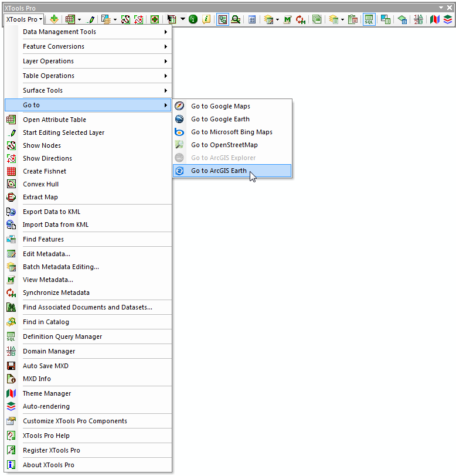Click the yellow note info toolbar icon

[x=206, y=19]
